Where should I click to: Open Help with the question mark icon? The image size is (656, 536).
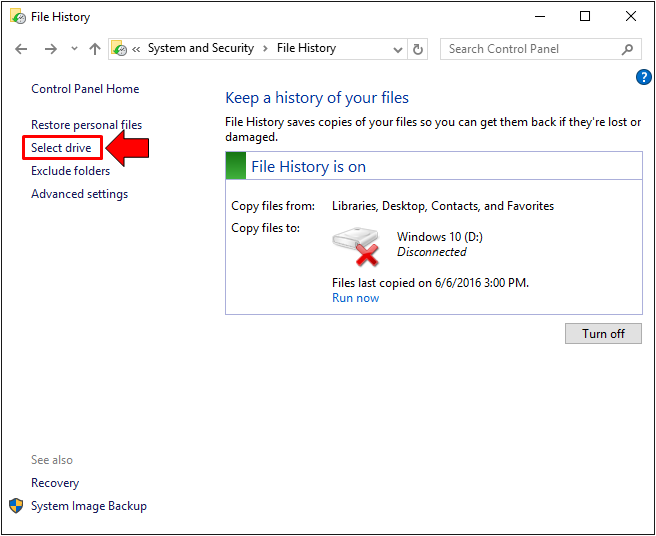pos(643,77)
